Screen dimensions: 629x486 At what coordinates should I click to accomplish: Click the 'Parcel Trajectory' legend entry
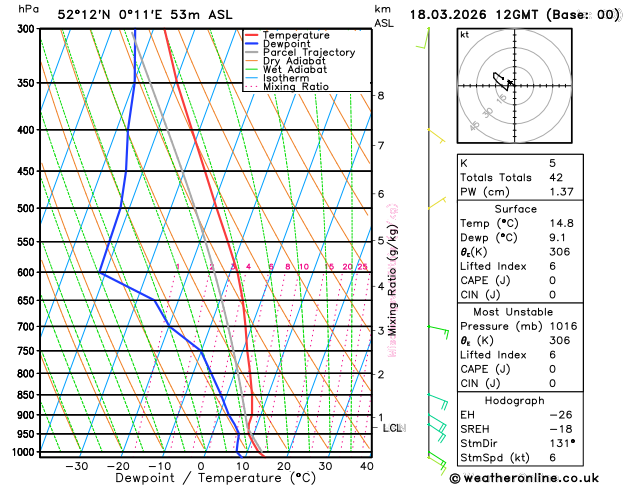(309, 53)
